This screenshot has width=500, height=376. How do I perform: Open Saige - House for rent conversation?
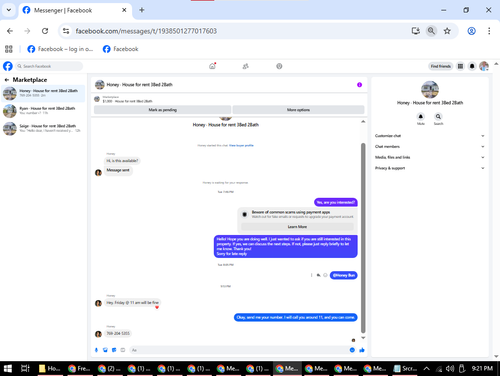pos(43,128)
